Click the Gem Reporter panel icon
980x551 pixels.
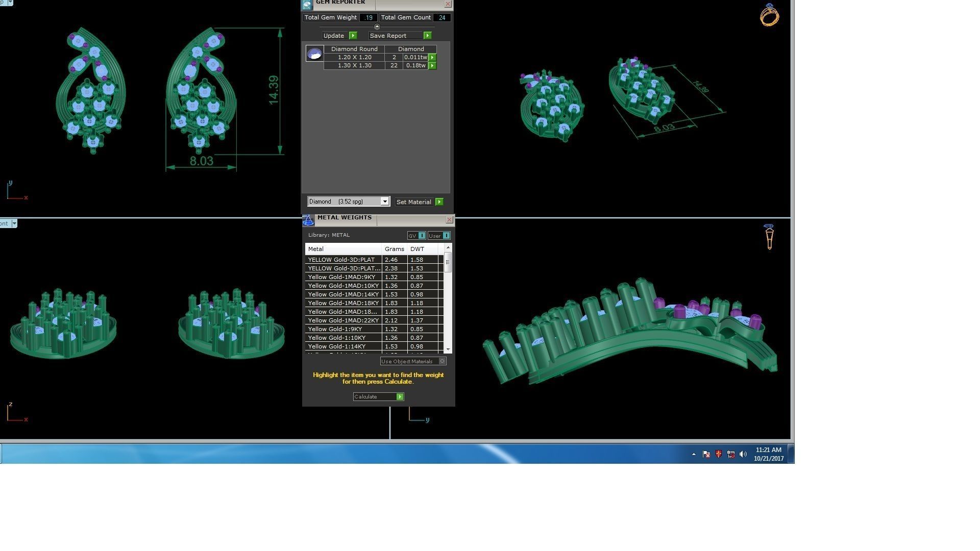coord(307,5)
